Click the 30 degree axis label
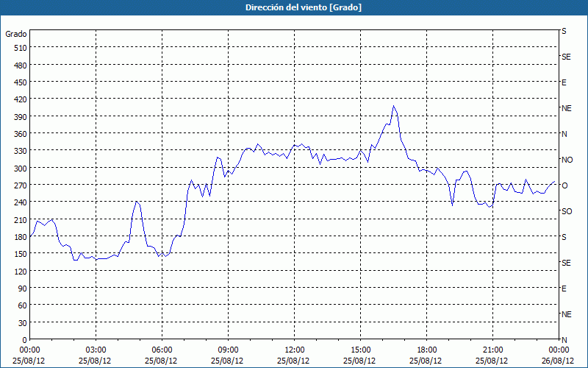The image size is (588, 368). tap(23, 323)
